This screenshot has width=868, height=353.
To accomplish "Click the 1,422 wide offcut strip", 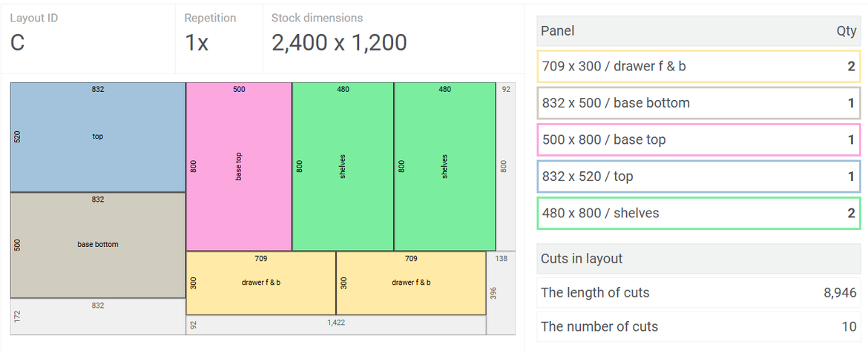I will tap(336, 325).
